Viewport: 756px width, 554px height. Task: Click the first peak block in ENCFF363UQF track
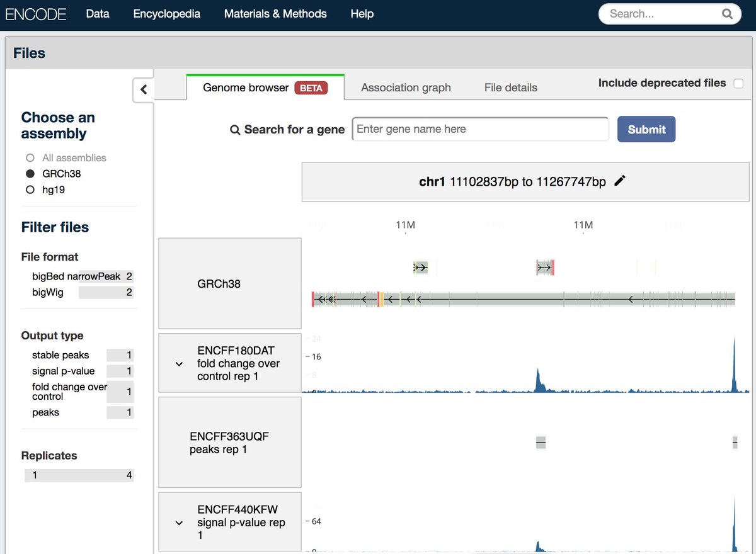pos(541,443)
